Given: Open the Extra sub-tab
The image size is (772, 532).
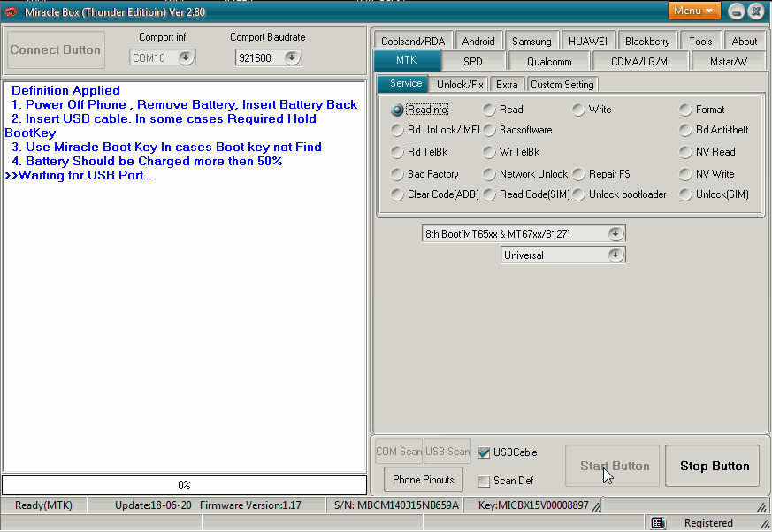Looking at the screenshot, I should click(x=507, y=84).
